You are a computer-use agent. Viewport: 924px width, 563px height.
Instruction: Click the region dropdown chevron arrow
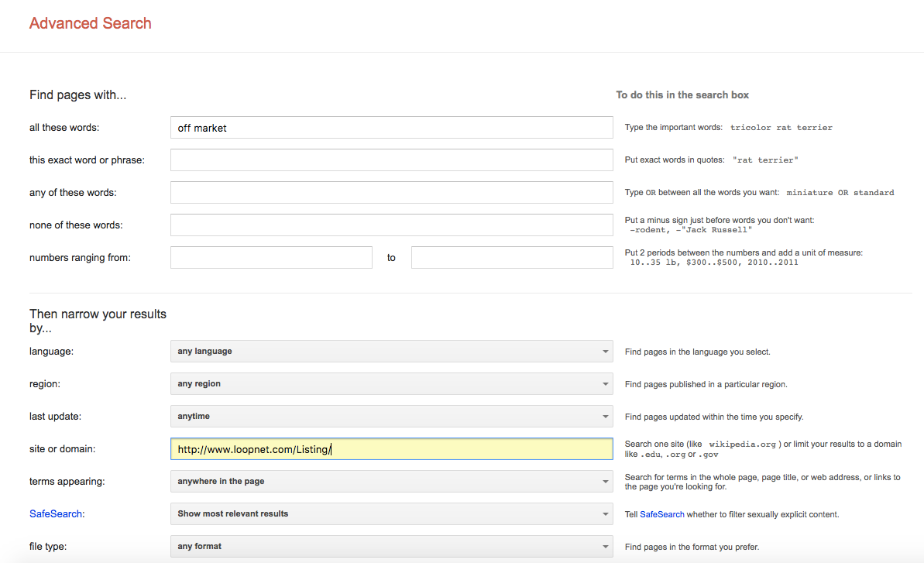606,383
